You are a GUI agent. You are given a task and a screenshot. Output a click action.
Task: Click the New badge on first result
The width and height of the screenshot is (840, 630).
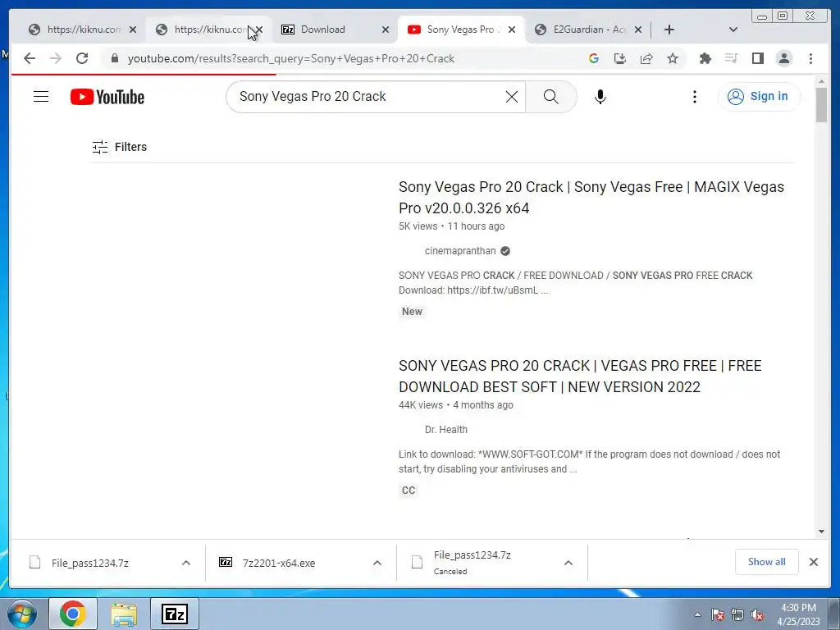click(412, 311)
